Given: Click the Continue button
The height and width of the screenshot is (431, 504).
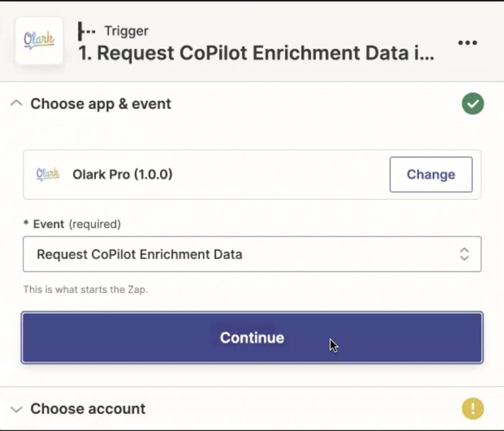Looking at the screenshot, I should point(252,338).
